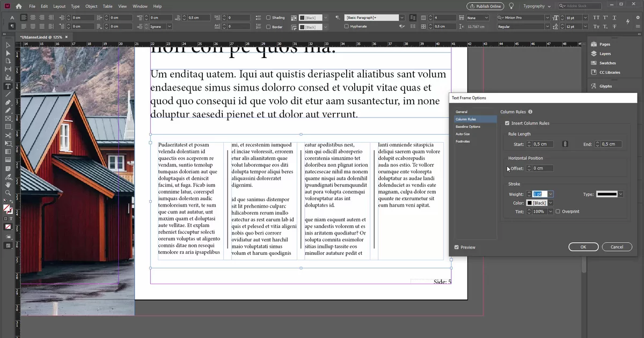Select the Gap tool
This screenshot has height=338, width=644.
click(x=8, y=69)
